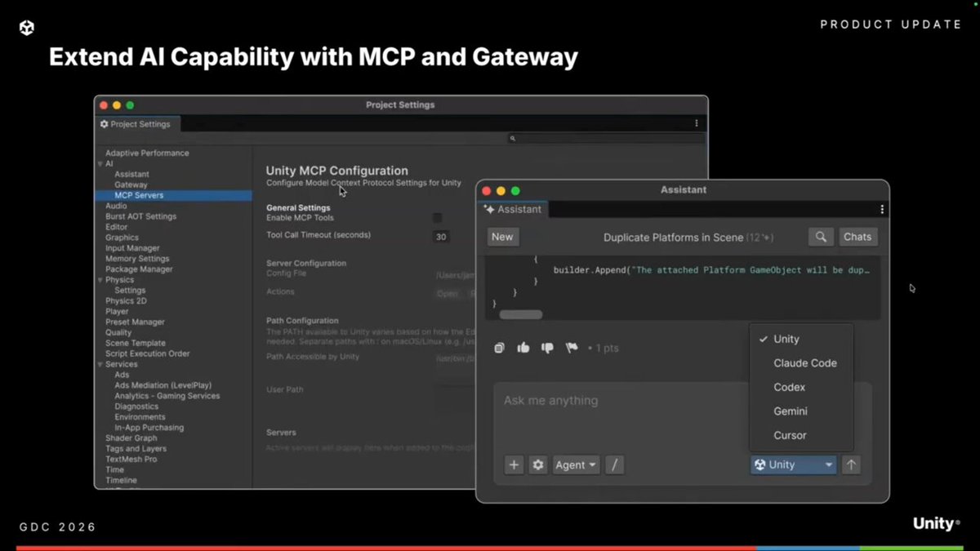The image size is (980, 551).
Task: Choose Codex in provider menu
Action: pos(801,387)
